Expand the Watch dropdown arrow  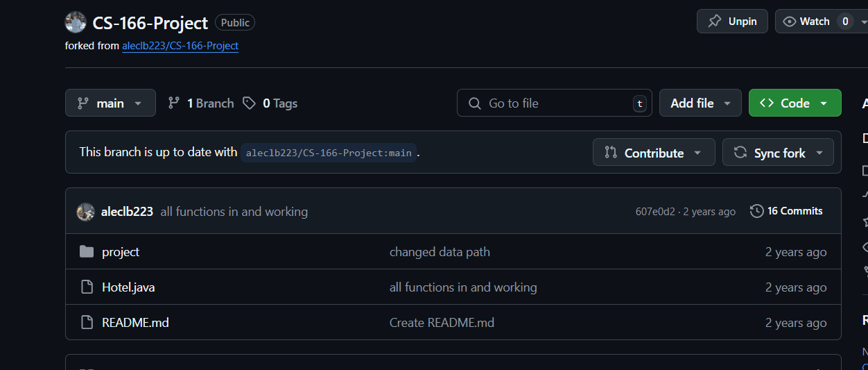863,22
